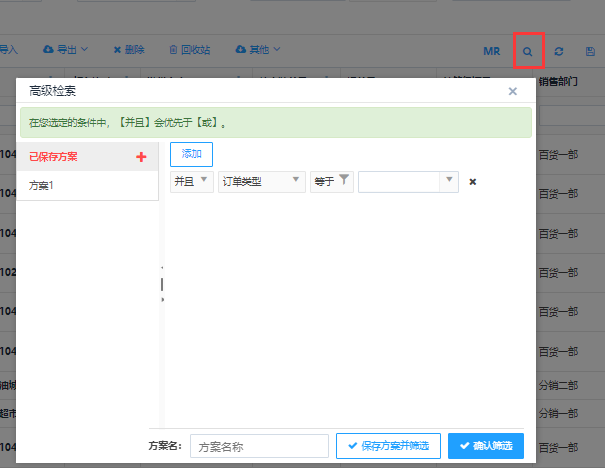Click the MR toolbar button
The width and height of the screenshot is (605, 468).
tap(491, 50)
